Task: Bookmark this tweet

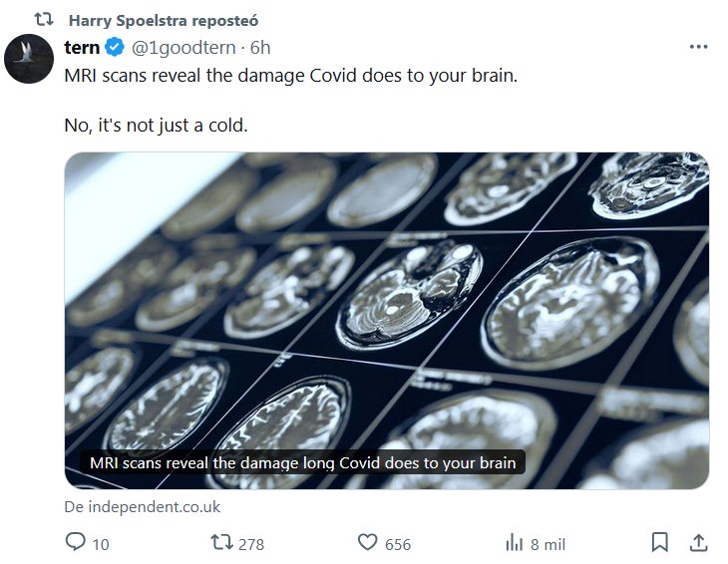Action: pos(659,543)
